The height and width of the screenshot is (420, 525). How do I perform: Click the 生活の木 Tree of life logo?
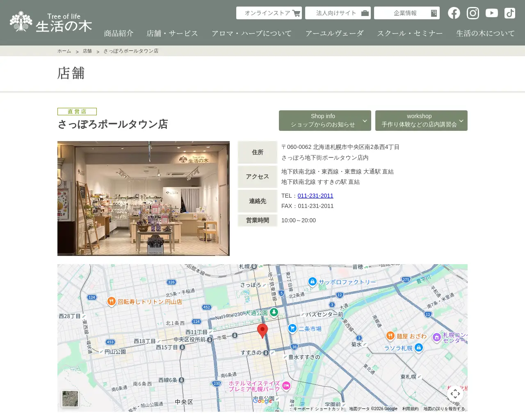pos(51,22)
